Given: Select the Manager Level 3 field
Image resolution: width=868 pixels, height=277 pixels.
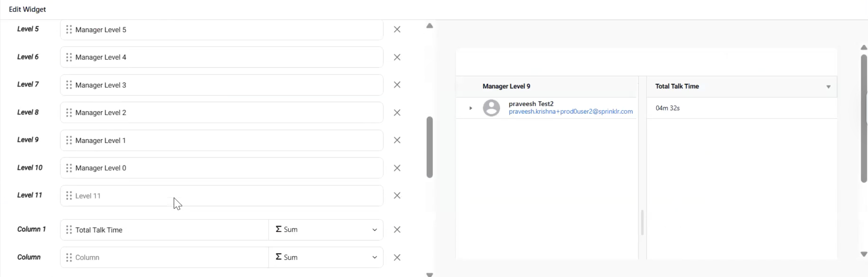Looking at the screenshot, I should click(222, 85).
